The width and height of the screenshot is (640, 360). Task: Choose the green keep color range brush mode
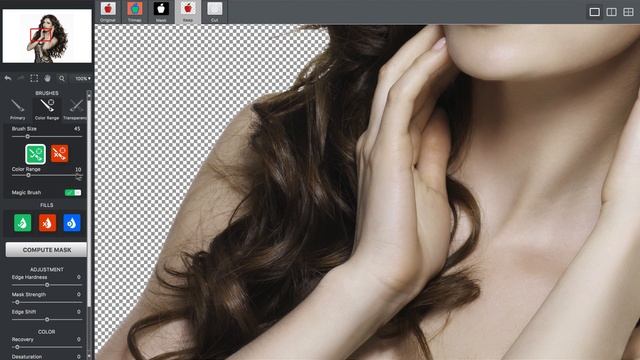[36, 154]
